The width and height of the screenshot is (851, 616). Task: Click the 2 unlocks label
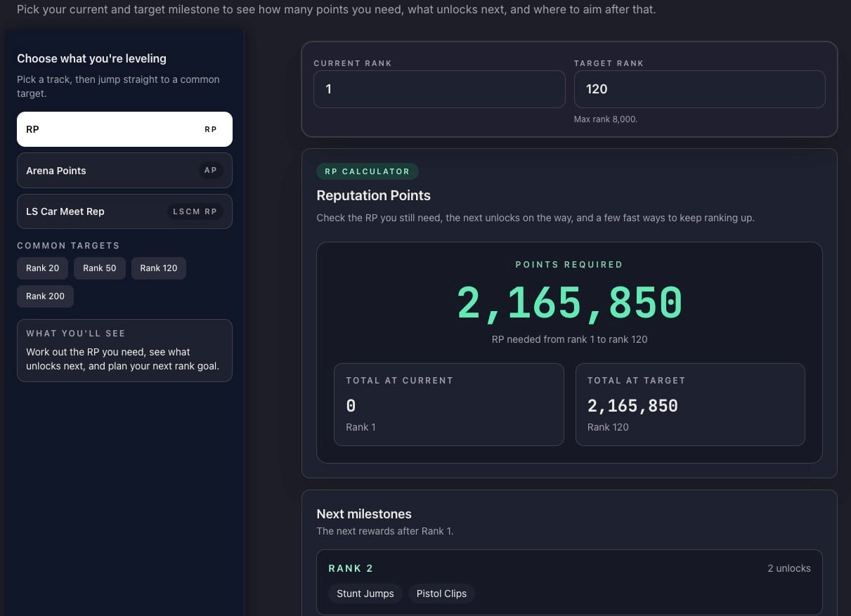click(789, 568)
